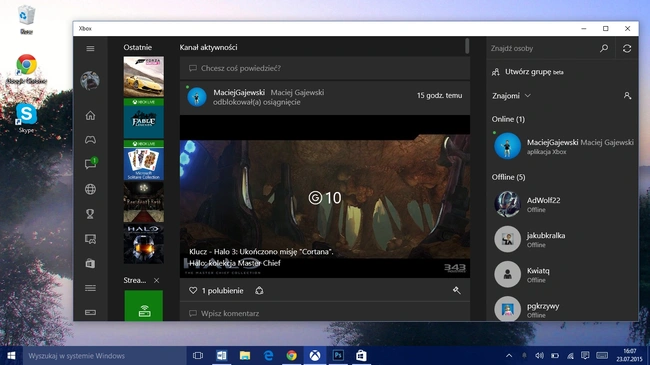Open the Halo 3 achievement image

click(x=325, y=197)
